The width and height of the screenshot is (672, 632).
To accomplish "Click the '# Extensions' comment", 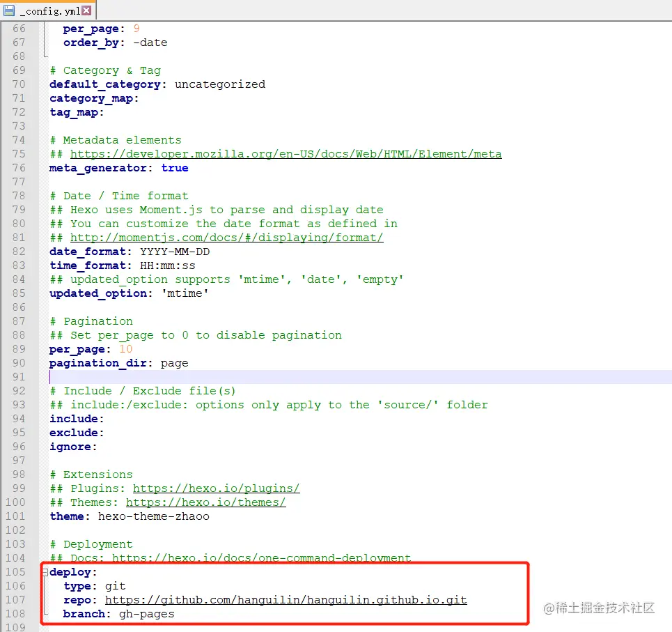I will pyautogui.click(x=91, y=475).
